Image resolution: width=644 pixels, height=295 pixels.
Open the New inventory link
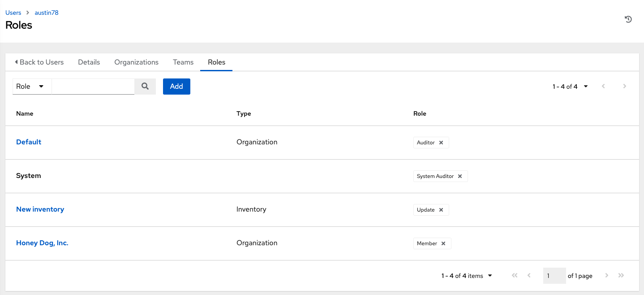click(x=40, y=209)
